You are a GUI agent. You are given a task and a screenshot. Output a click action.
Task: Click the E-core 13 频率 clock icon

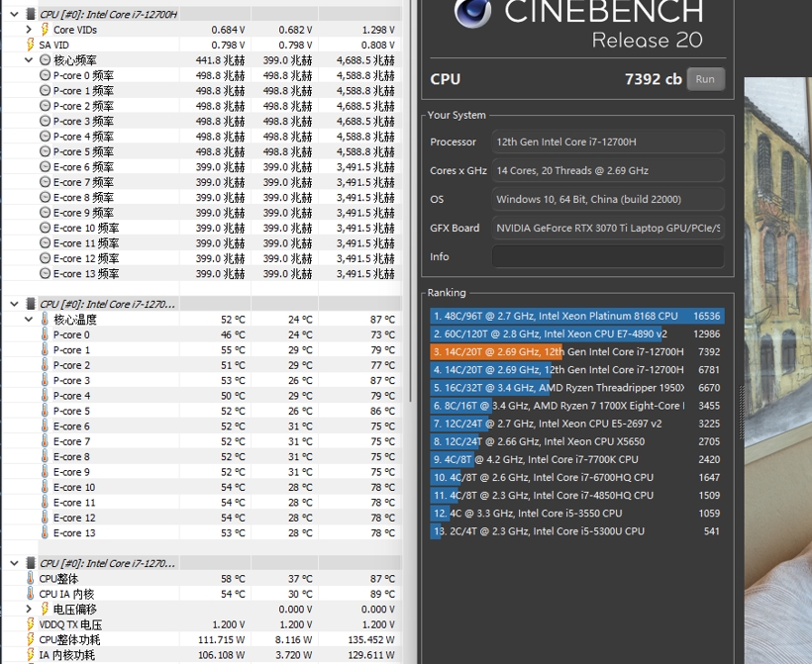pyautogui.click(x=45, y=273)
